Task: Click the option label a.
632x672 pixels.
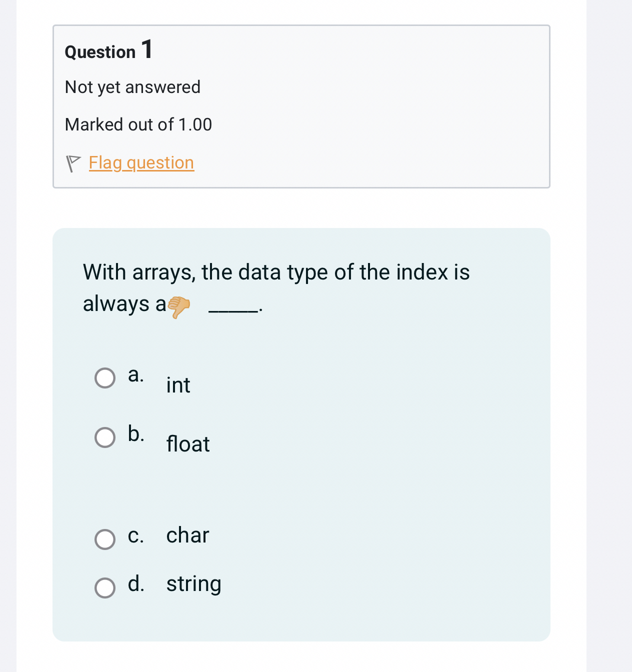Action: [135, 375]
